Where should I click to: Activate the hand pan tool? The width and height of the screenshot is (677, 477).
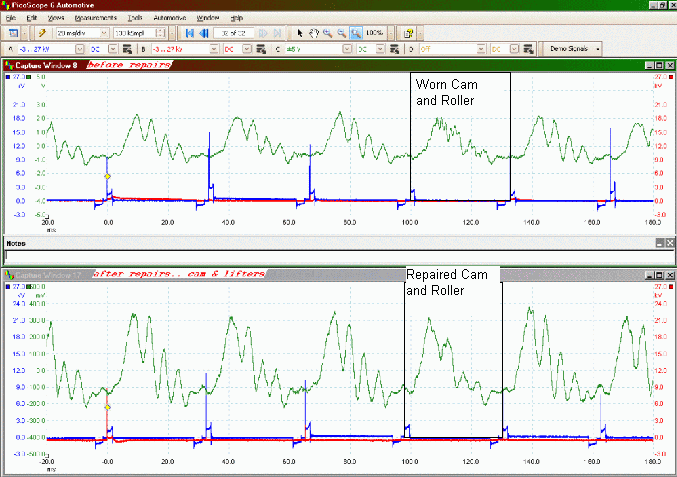[x=312, y=33]
